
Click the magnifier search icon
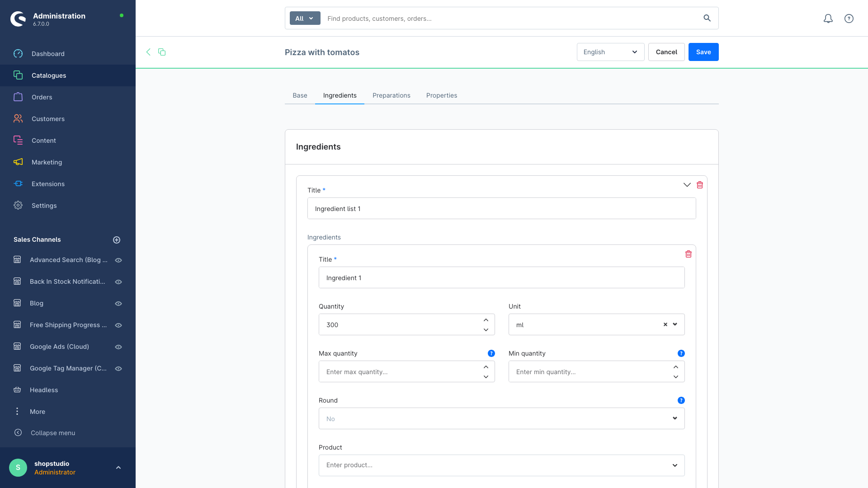pyautogui.click(x=707, y=18)
